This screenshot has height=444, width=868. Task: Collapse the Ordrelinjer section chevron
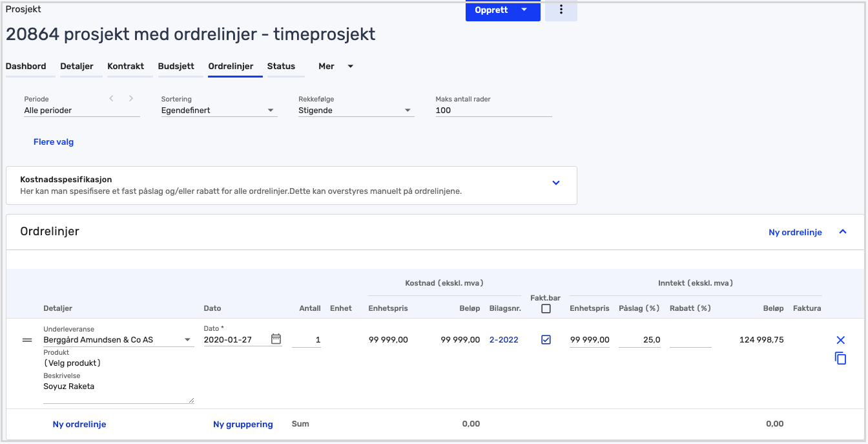point(843,231)
